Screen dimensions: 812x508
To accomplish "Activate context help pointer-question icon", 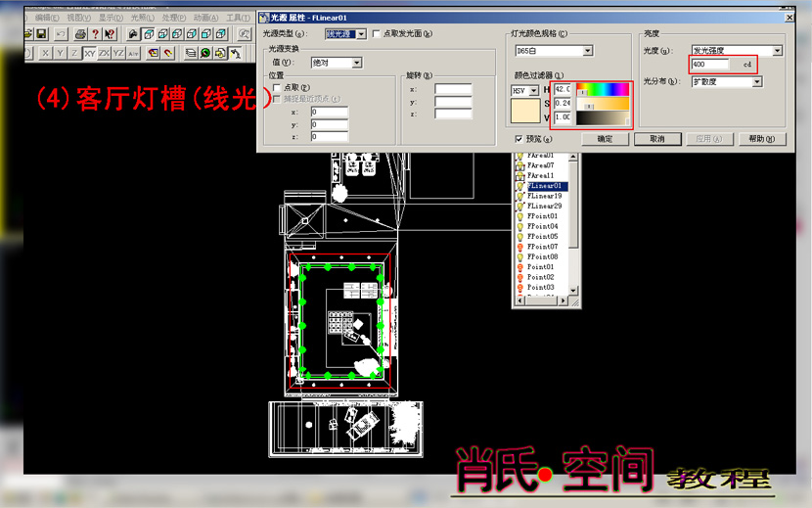I will click(110, 34).
